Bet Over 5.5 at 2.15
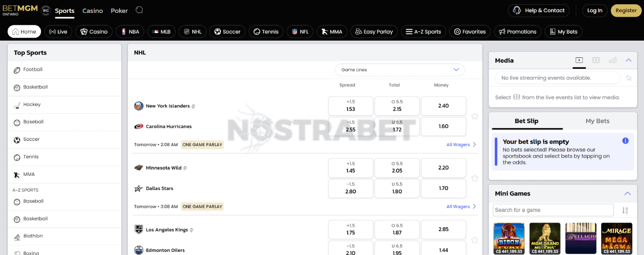This screenshot has width=644, height=255. coord(397,106)
